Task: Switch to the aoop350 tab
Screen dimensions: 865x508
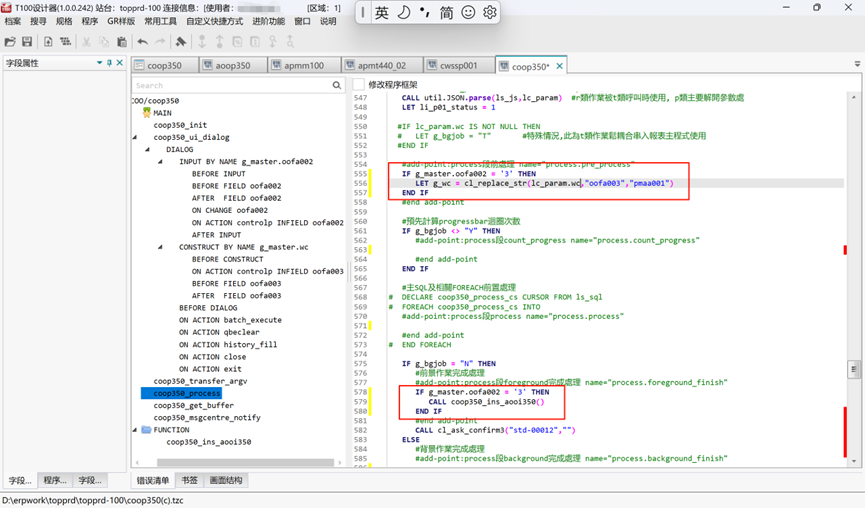Action: click(232, 66)
